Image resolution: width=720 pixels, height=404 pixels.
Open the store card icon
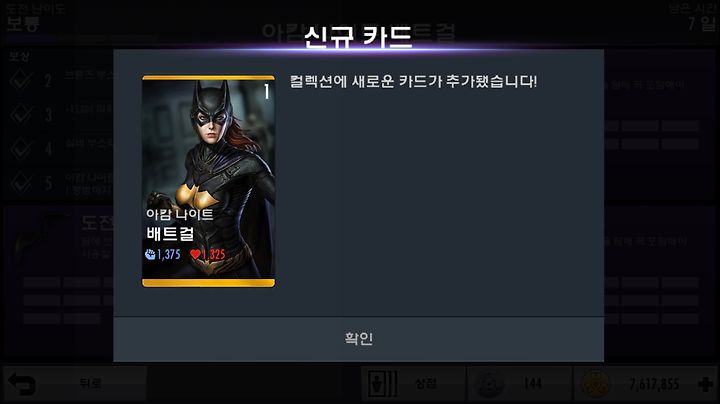click(382, 384)
